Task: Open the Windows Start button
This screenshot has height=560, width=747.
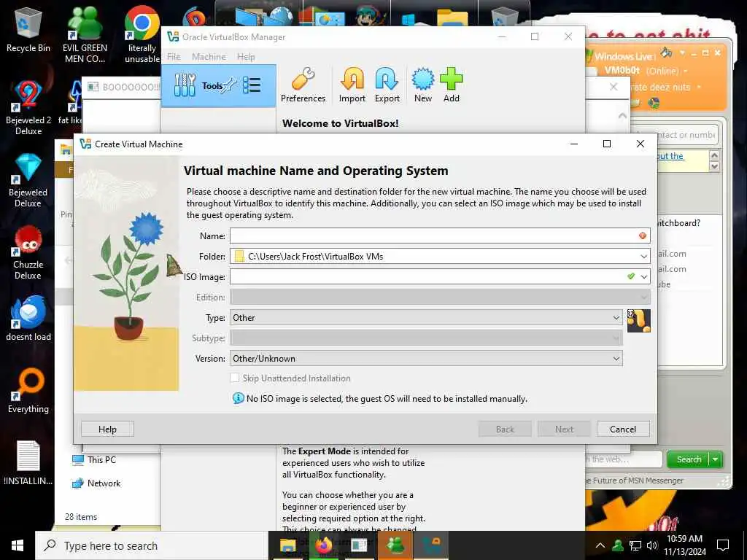Action: coord(18,545)
